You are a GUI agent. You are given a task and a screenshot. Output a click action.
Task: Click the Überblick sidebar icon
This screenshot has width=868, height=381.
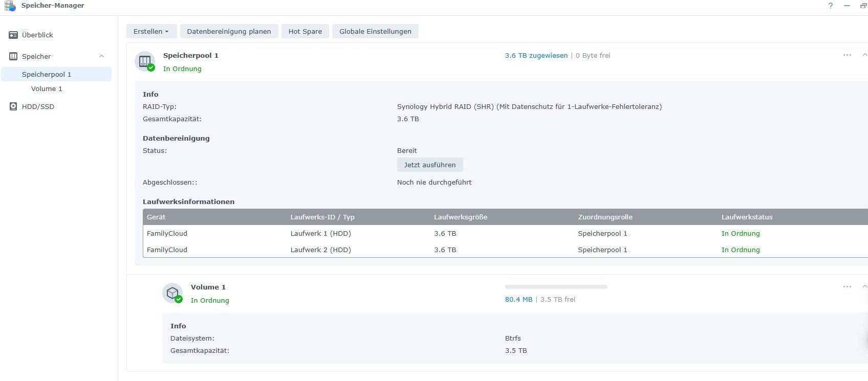[13, 35]
